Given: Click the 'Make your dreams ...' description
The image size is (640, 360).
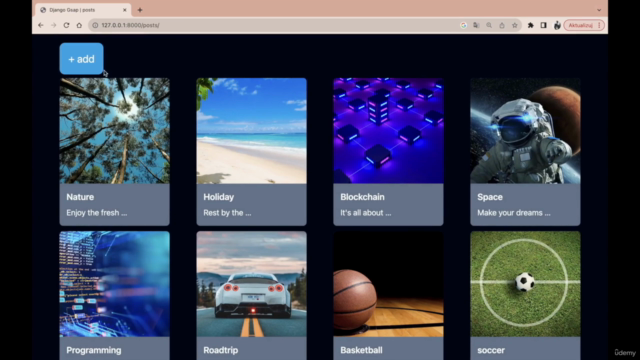Looking at the screenshot, I should click(x=514, y=213).
